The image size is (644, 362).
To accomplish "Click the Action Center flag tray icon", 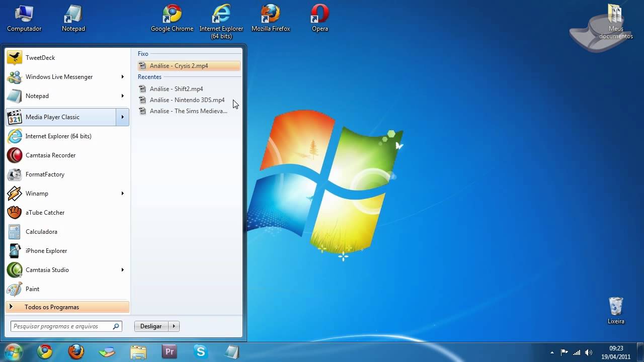I will [x=565, y=352].
